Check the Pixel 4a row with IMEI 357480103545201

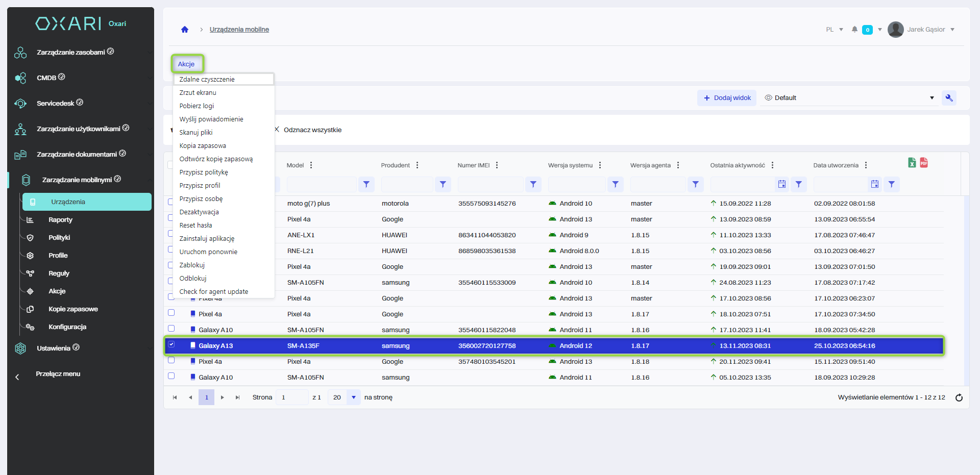click(171, 360)
